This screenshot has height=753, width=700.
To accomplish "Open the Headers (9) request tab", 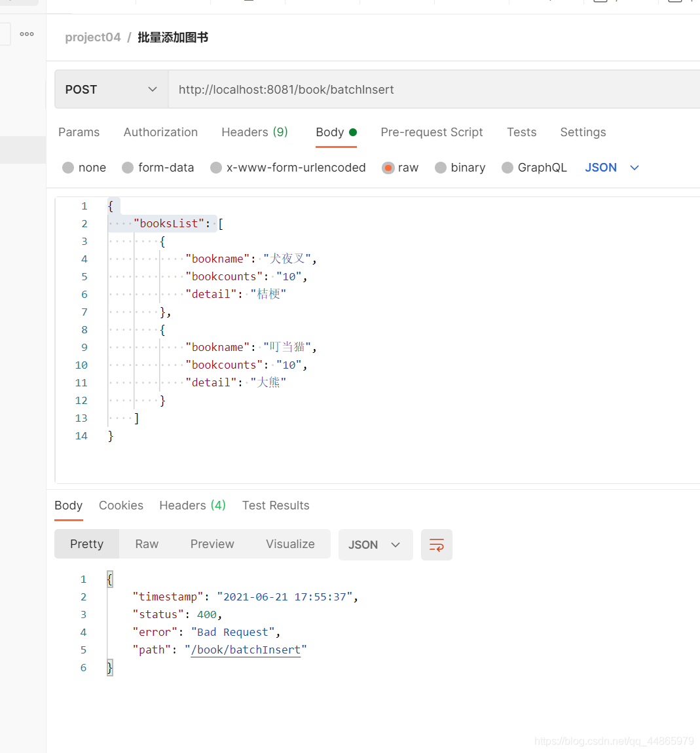I will [255, 132].
